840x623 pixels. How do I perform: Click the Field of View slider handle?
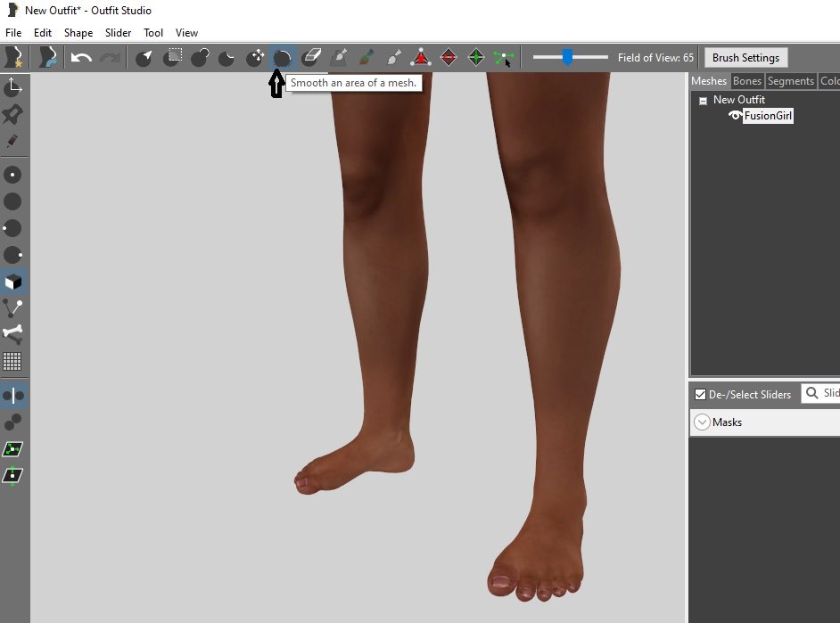click(x=567, y=58)
